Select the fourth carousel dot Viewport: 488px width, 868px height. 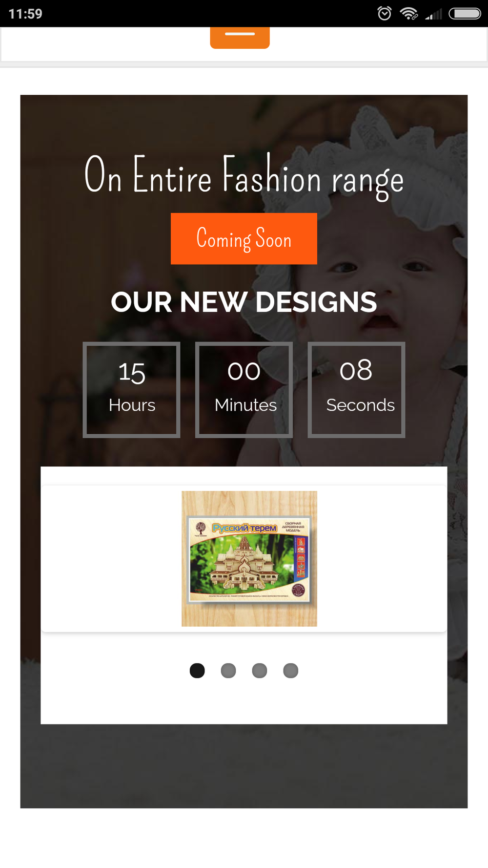coord(291,670)
